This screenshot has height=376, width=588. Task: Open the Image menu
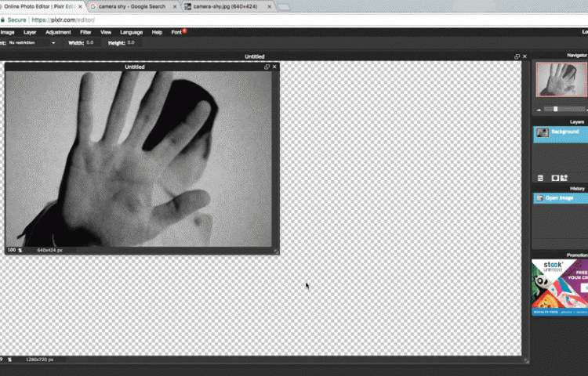click(x=7, y=32)
